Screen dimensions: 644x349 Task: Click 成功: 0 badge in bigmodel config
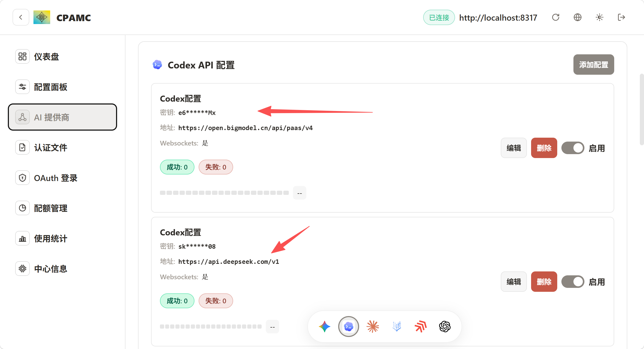177,167
